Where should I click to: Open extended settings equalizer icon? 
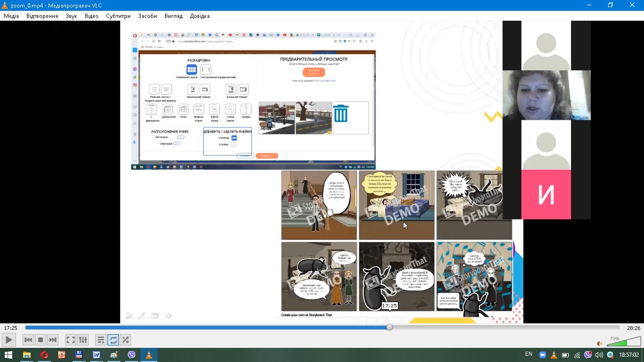[x=83, y=340]
